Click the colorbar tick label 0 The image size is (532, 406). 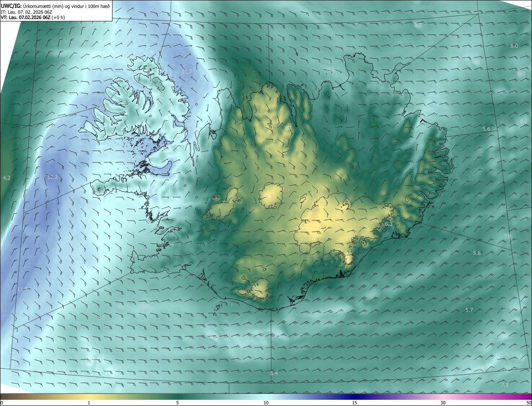click(x=2, y=403)
